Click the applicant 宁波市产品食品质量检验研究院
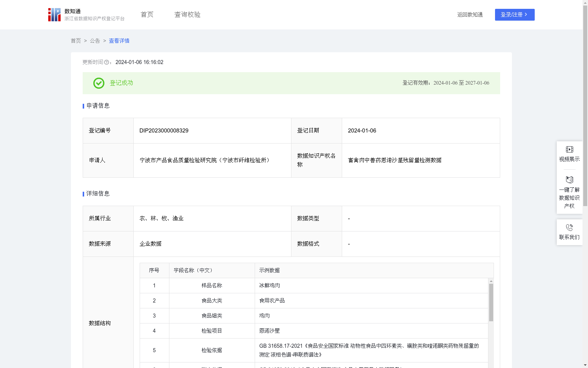Screen dimensions: 588x368 (205, 160)
